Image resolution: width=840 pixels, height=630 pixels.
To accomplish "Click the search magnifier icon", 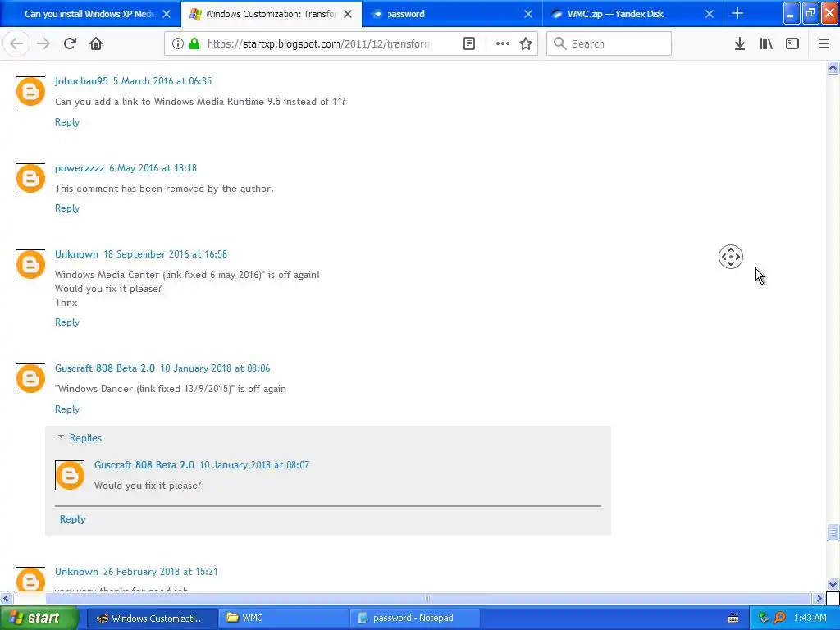I will [559, 43].
